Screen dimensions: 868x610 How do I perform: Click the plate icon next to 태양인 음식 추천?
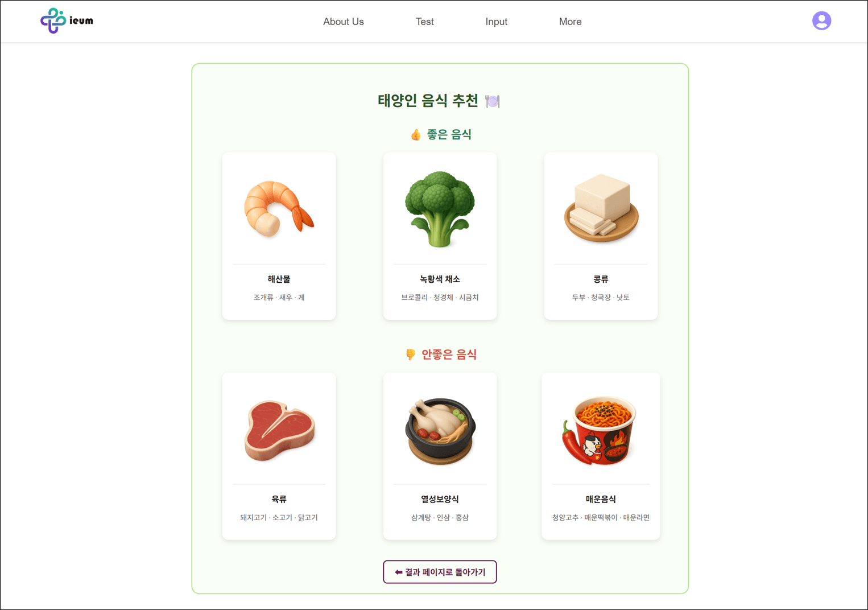click(x=493, y=101)
